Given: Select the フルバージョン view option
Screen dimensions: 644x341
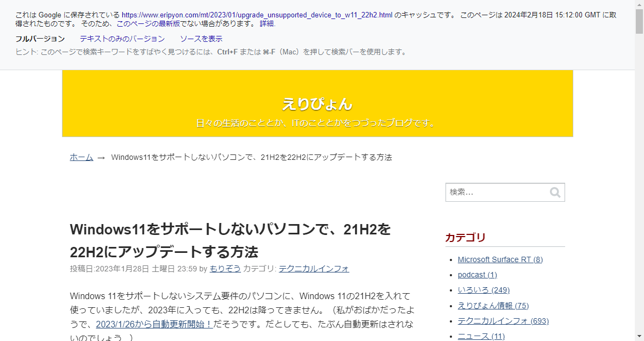Looking at the screenshot, I should pyautogui.click(x=40, y=39).
